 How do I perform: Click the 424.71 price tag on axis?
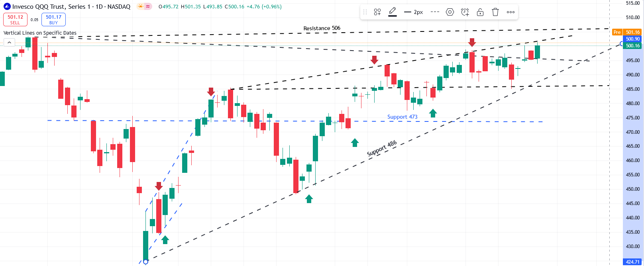click(632, 262)
